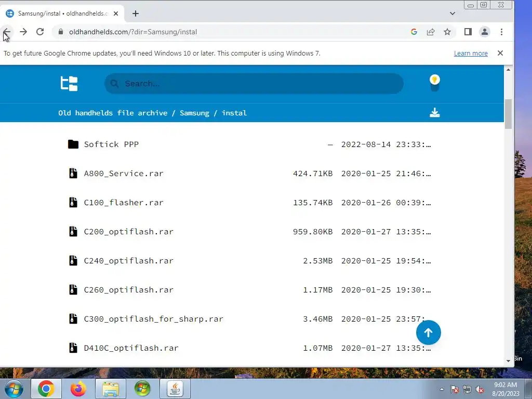
Task: Click the page's vertical scrollbar thumb
Action: [x=508, y=114]
